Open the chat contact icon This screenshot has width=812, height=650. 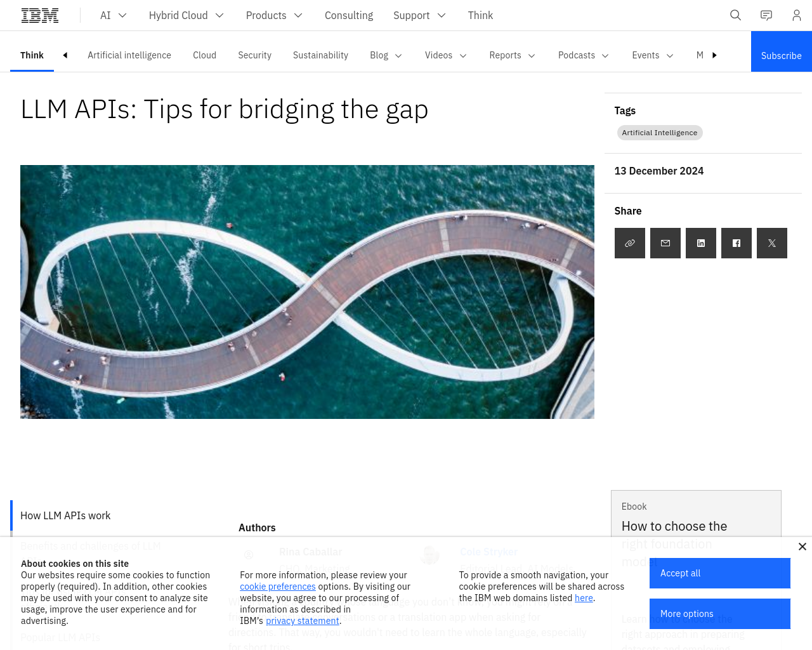click(x=766, y=15)
